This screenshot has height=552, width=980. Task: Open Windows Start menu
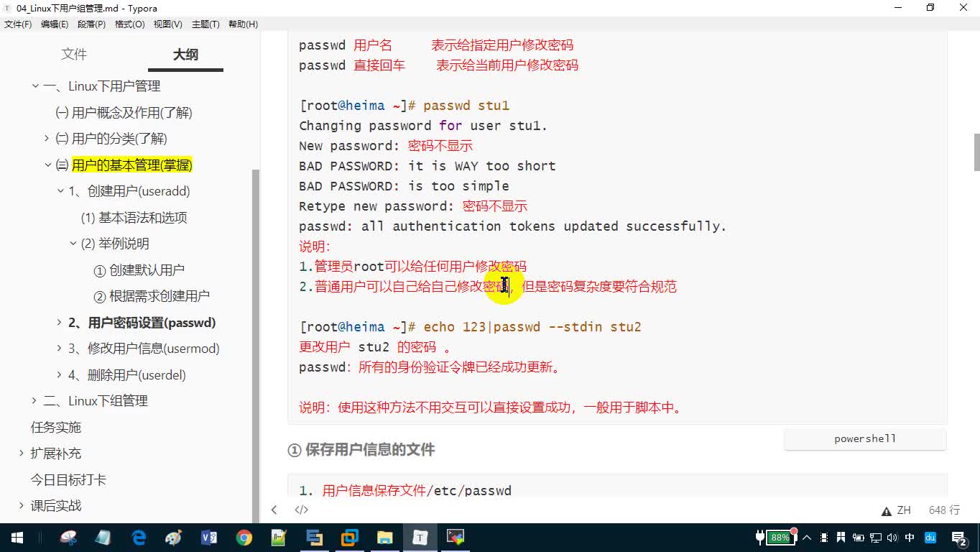(x=17, y=537)
